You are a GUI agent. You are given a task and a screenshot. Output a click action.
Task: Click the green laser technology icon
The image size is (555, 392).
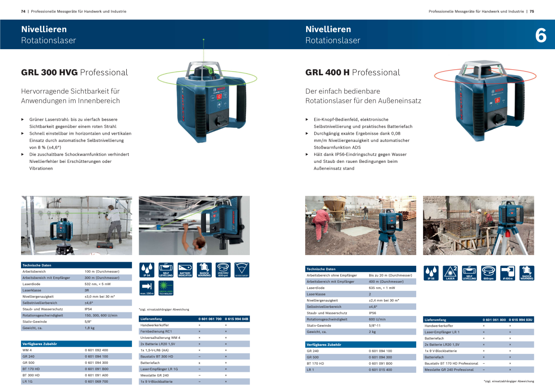tap(166, 288)
